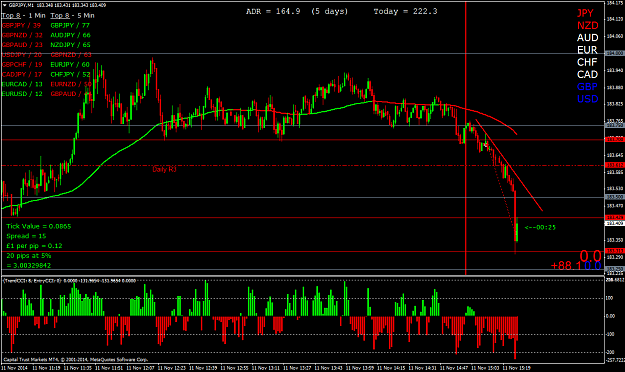The height and width of the screenshot is (372, 625).
Task: Click the 'Tick Value = 0.0865' line
Action: click(39, 226)
